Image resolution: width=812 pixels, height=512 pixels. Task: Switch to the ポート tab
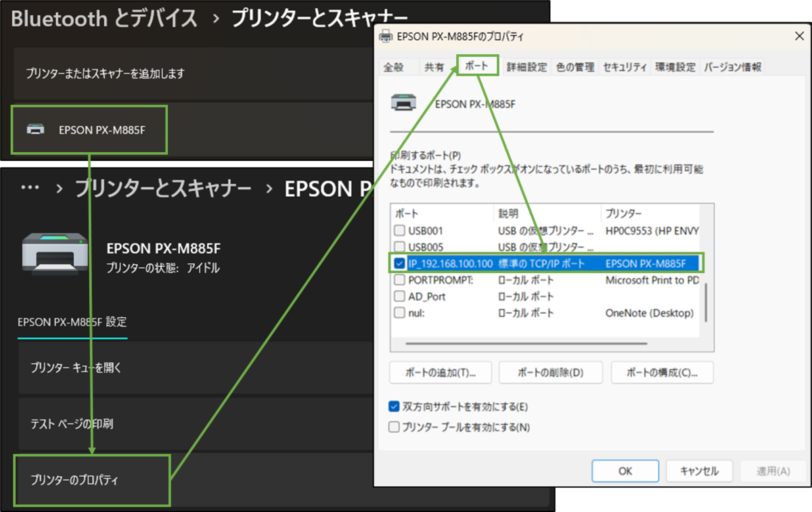[478, 66]
